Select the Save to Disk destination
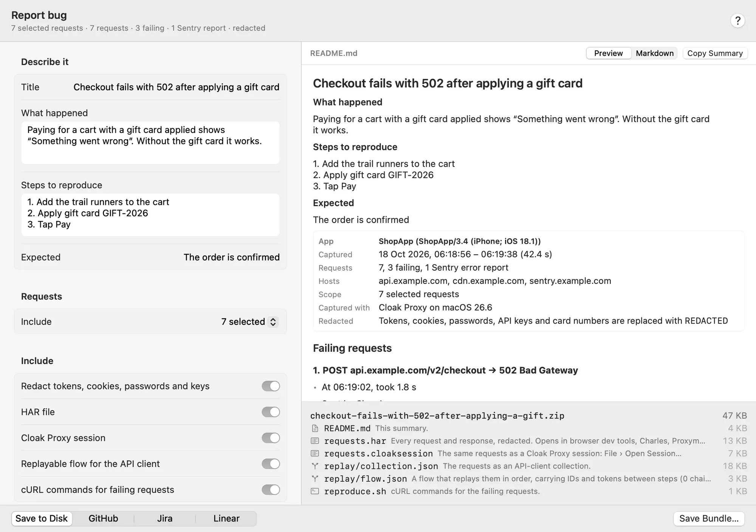The height and width of the screenshot is (532, 756). pyautogui.click(x=42, y=518)
